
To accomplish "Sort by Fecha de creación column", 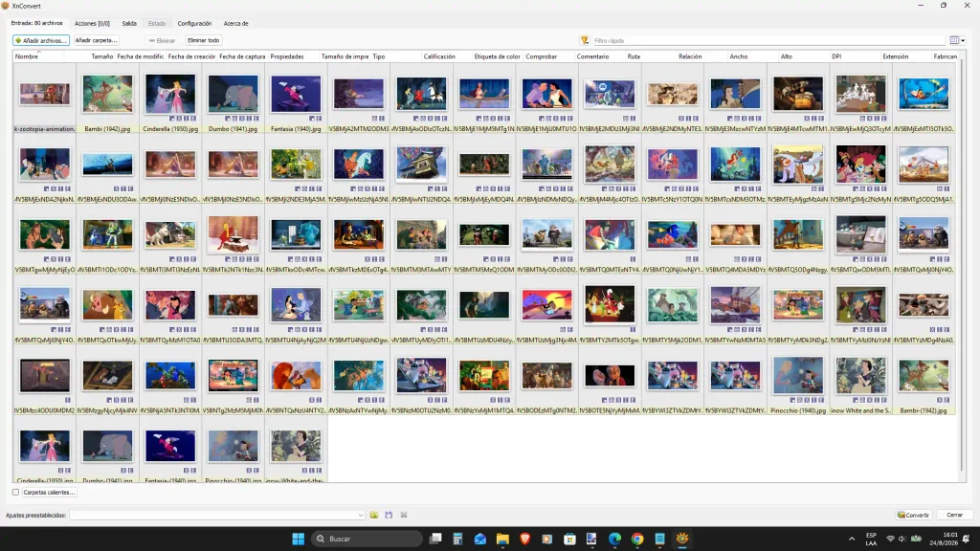I will 191,56.
